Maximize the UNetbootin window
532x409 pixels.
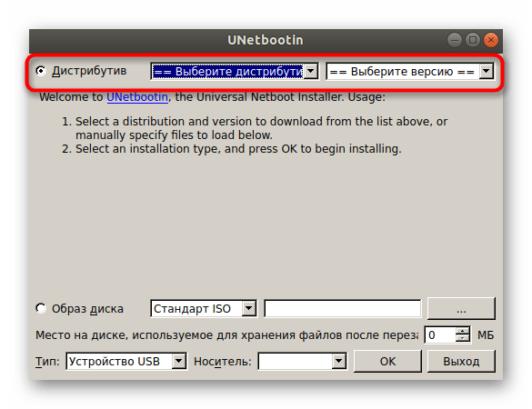pyautogui.click(x=473, y=40)
